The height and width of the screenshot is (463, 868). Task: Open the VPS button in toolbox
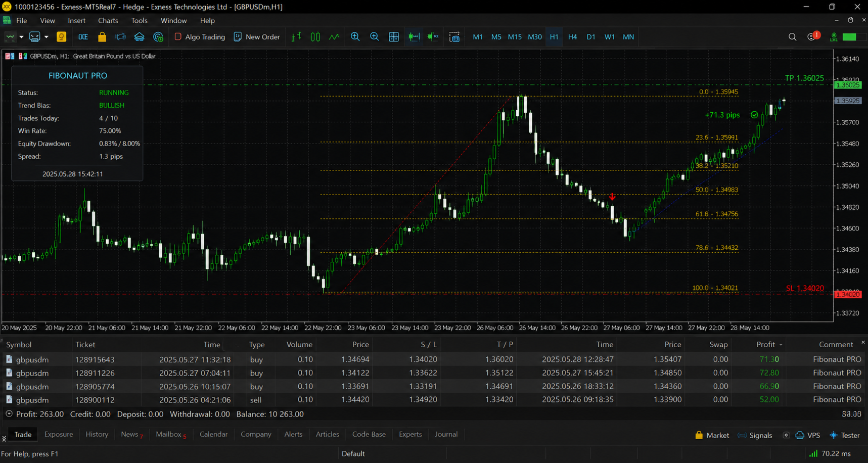coord(808,435)
